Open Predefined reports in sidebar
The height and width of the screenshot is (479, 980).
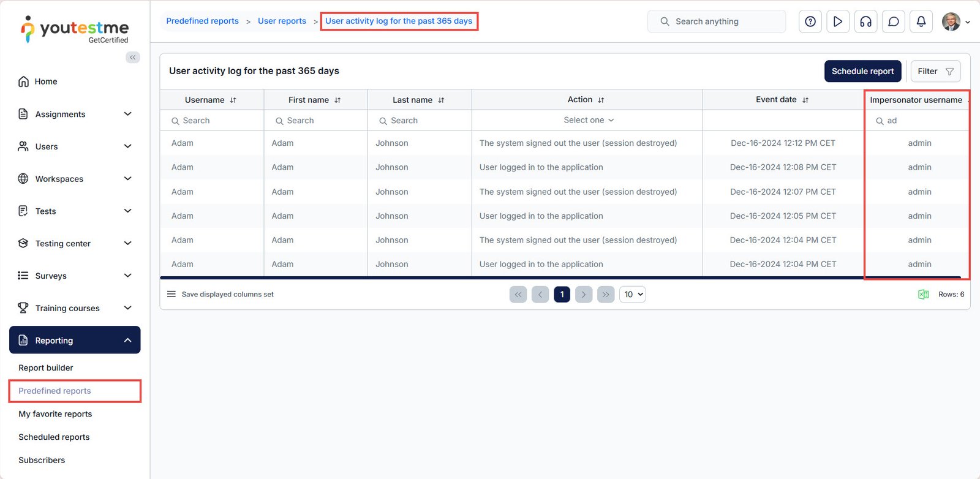pos(55,391)
